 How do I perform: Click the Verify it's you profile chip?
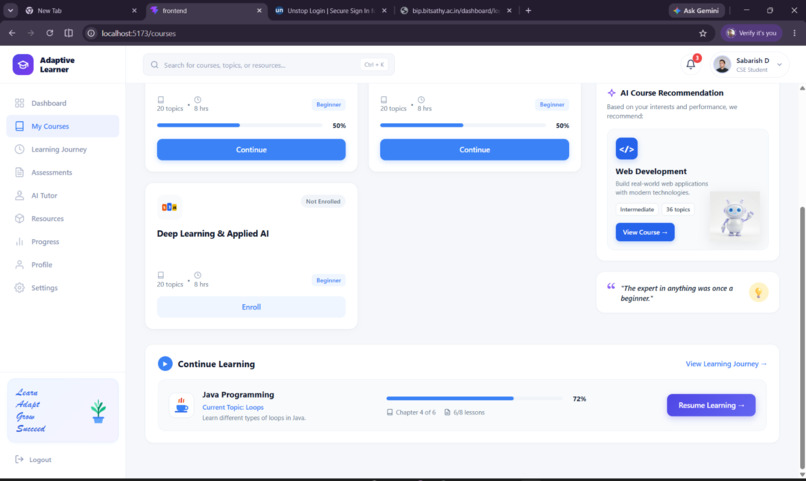[x=751, y=33]
